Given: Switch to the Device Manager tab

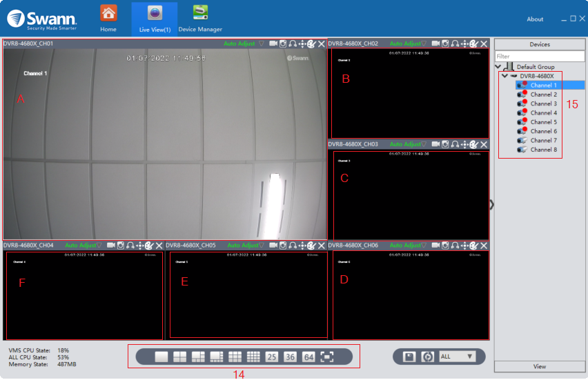Looking at the screenshot, I should click(200, 19).
